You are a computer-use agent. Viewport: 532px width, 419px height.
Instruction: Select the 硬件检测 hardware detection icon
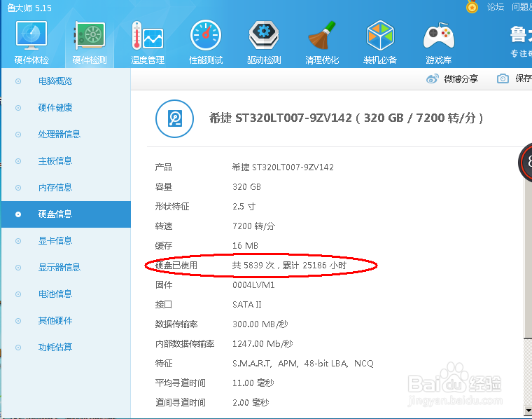[x=90, y=35]
